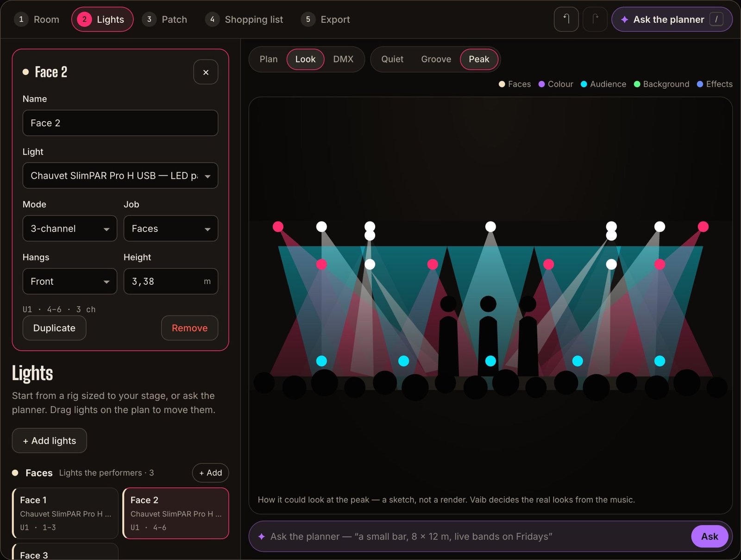Select the Face 1 light card
Screen dimensions: 741x560
[x=65, y=513]
